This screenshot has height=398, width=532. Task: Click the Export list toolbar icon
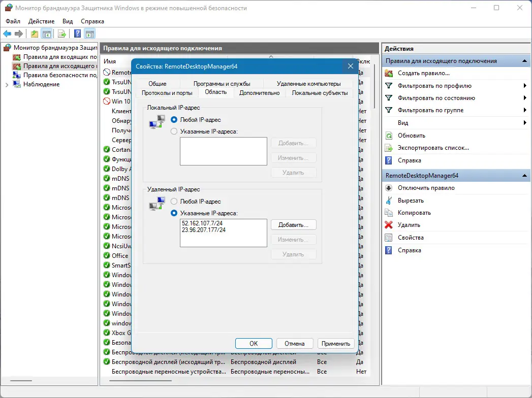[x=62, y=34]
